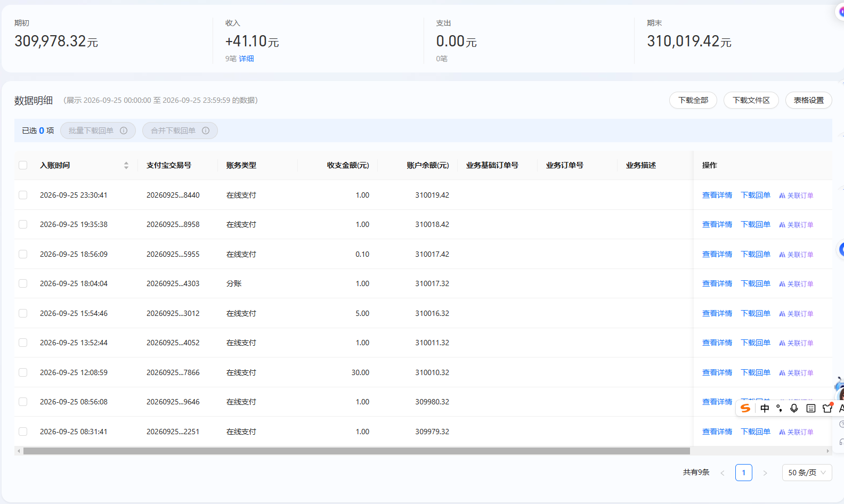The width and height of the screenshot is (844, 504).
Task: Click the info icon beside 批量下载回单
Action: (124, 131)
